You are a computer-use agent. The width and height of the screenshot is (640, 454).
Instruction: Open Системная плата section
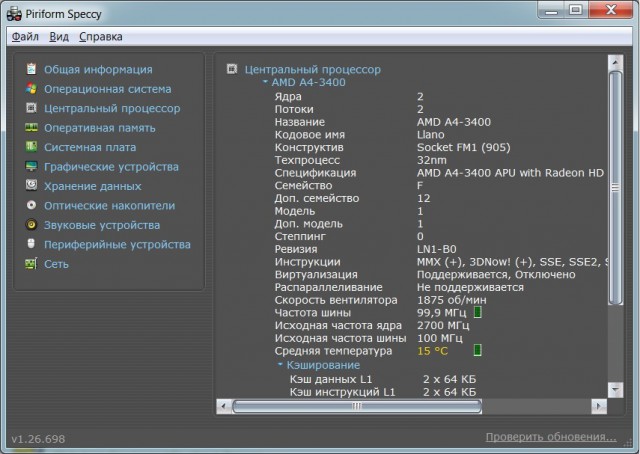tap(90, 147)
